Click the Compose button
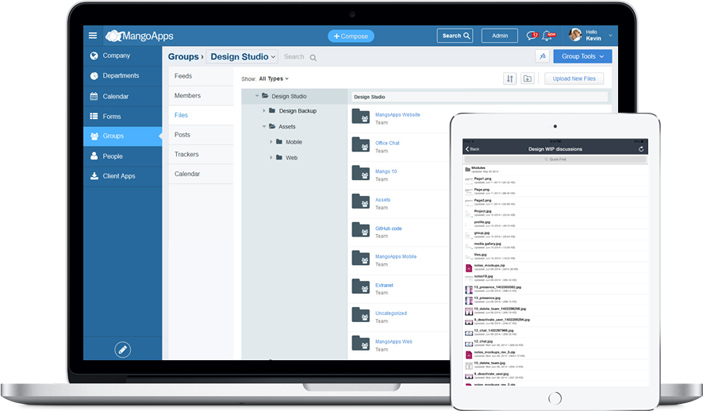The width and height of the screenshot is (703, 411). coord(351,36)
